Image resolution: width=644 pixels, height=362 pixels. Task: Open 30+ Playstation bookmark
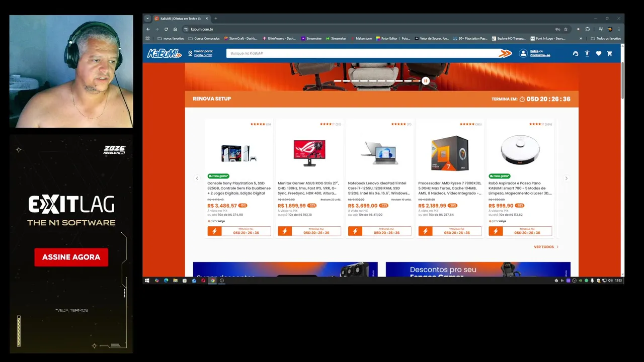[x=470, y=38]
